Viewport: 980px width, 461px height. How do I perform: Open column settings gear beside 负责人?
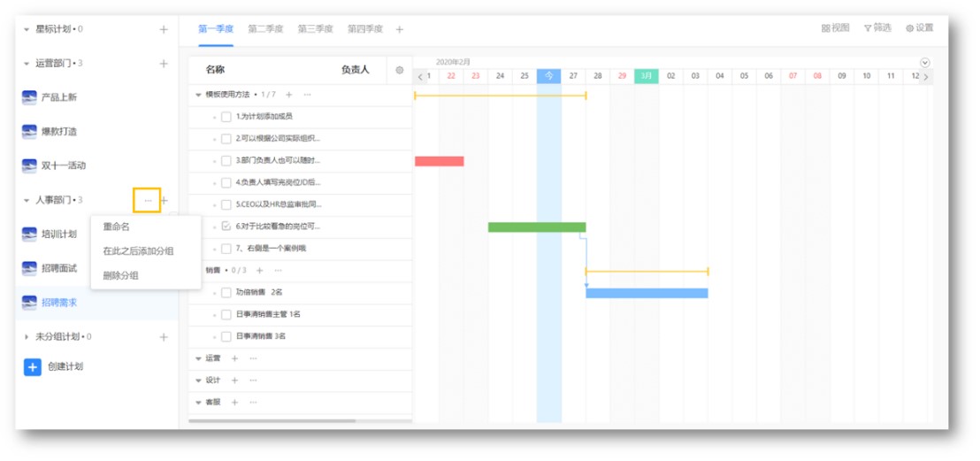pos(400,70)
